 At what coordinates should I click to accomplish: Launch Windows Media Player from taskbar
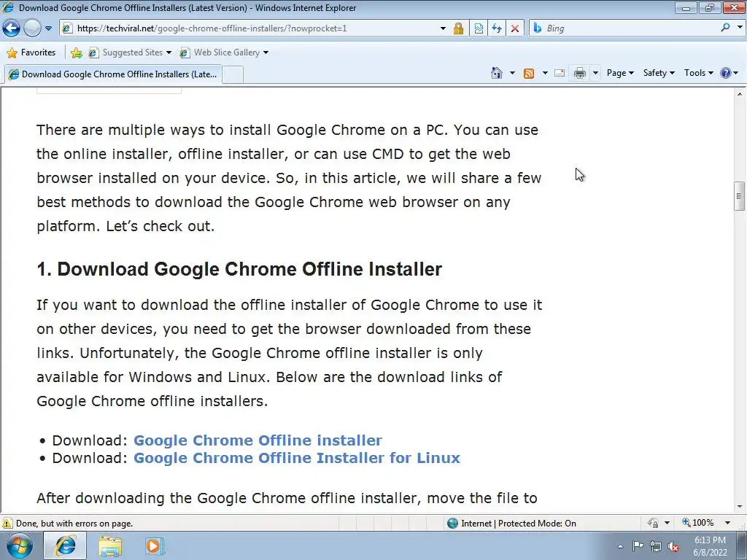pos(153,545)
